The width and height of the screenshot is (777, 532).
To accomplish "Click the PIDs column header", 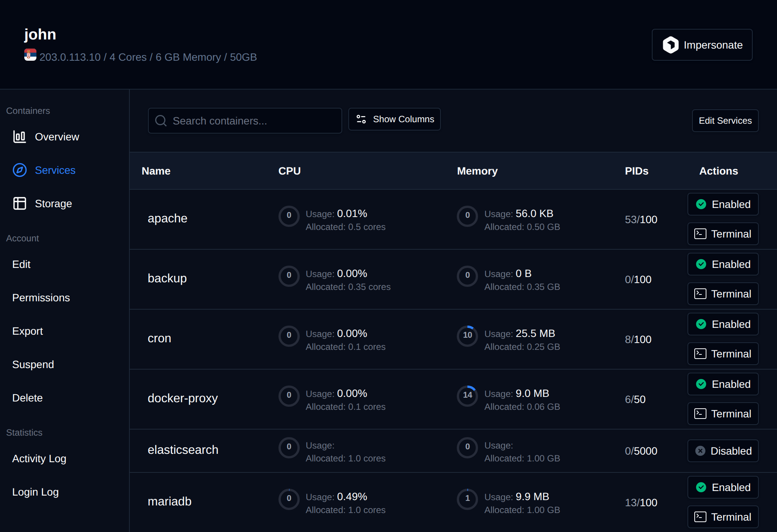I will tap(637, 171).
